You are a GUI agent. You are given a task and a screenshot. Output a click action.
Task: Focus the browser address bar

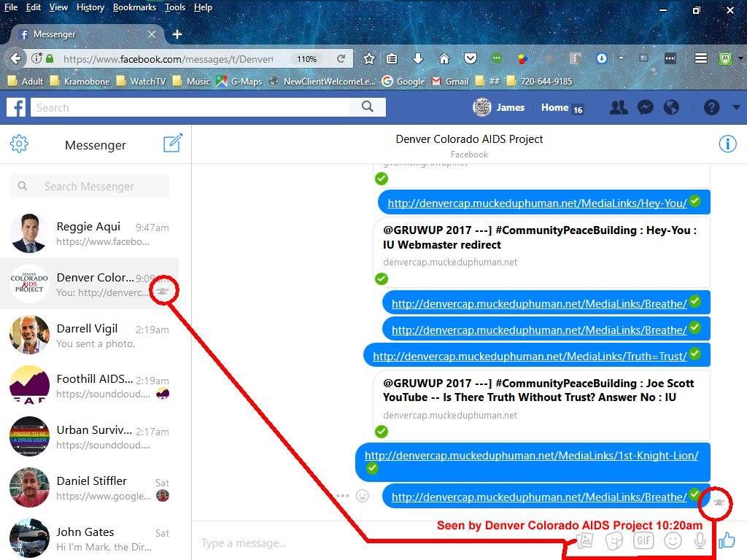[x=167, y=59]
